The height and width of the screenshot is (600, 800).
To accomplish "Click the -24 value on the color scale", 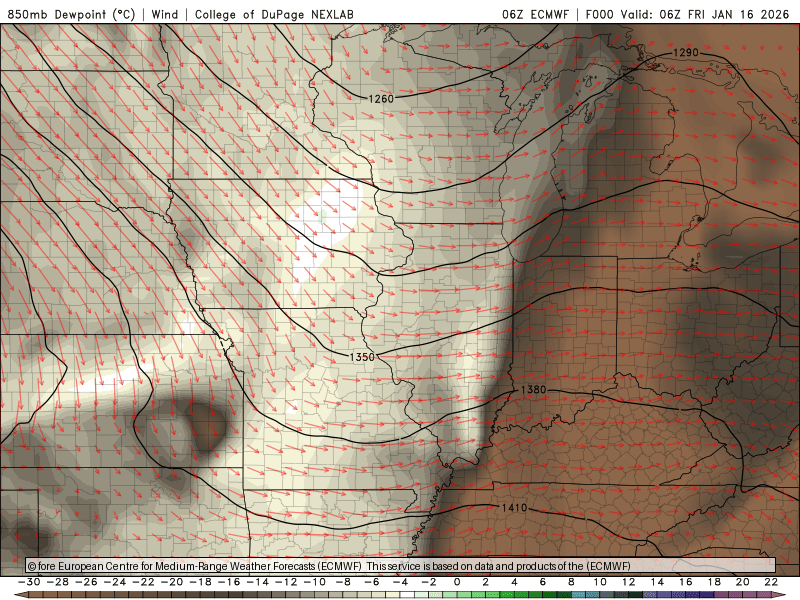I will [x=115, y=582].
